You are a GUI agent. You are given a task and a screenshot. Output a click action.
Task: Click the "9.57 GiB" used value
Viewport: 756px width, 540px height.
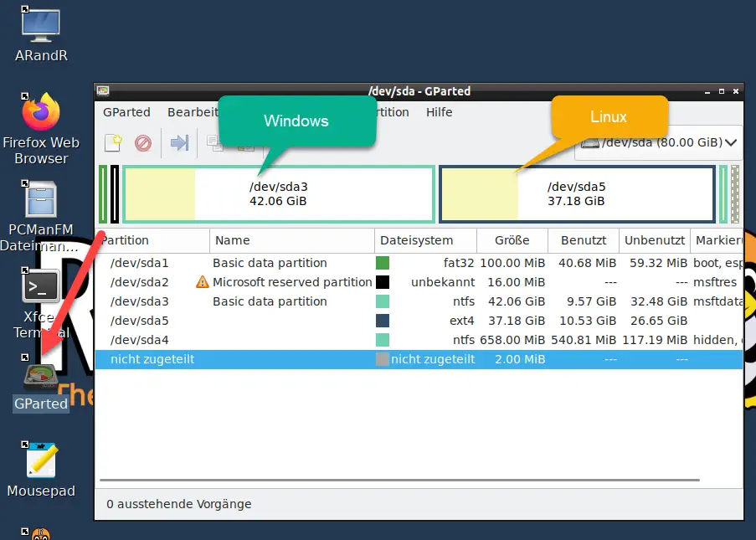click(x=592, y=301)
